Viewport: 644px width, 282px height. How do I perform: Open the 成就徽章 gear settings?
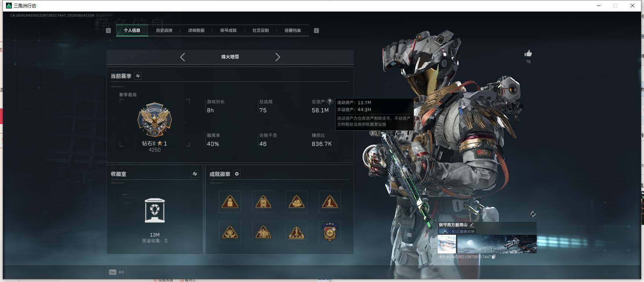237,174
